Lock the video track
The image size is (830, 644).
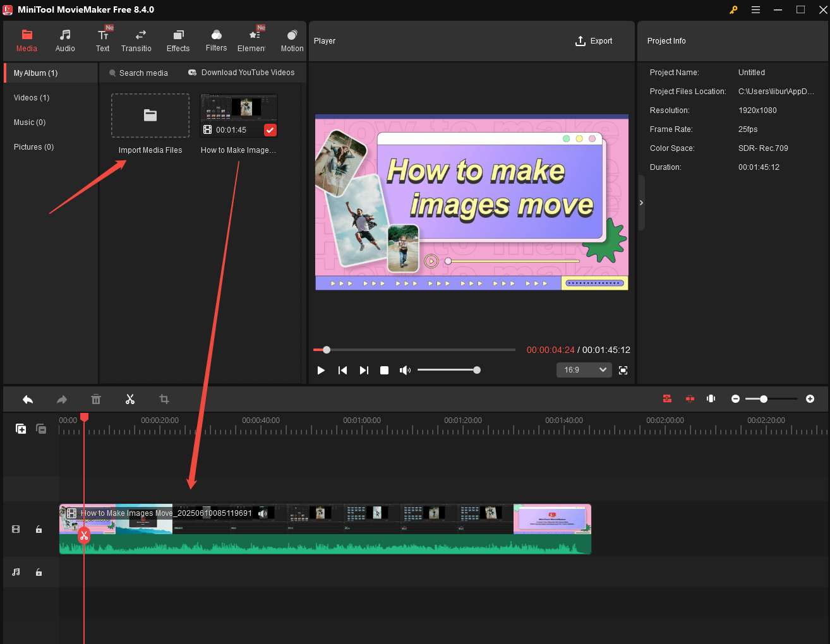tap(39, 529)
